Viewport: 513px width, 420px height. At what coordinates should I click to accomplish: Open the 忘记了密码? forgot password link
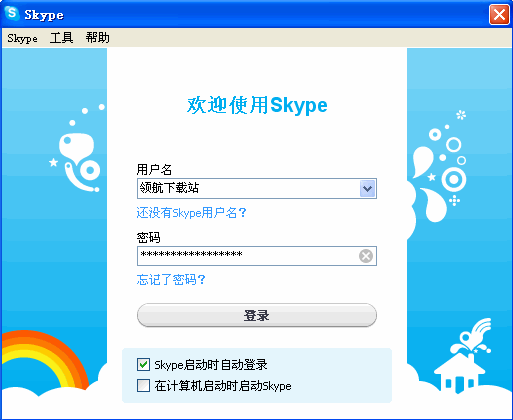tap(171, 279)
